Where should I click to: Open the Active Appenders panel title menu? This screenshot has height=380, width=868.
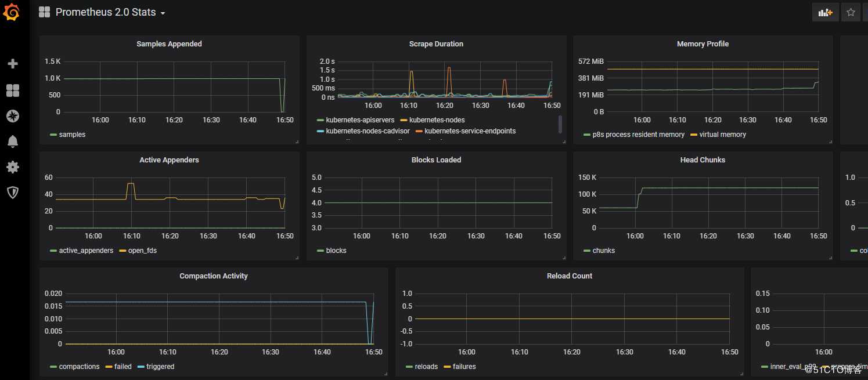(x=169, y=160)
